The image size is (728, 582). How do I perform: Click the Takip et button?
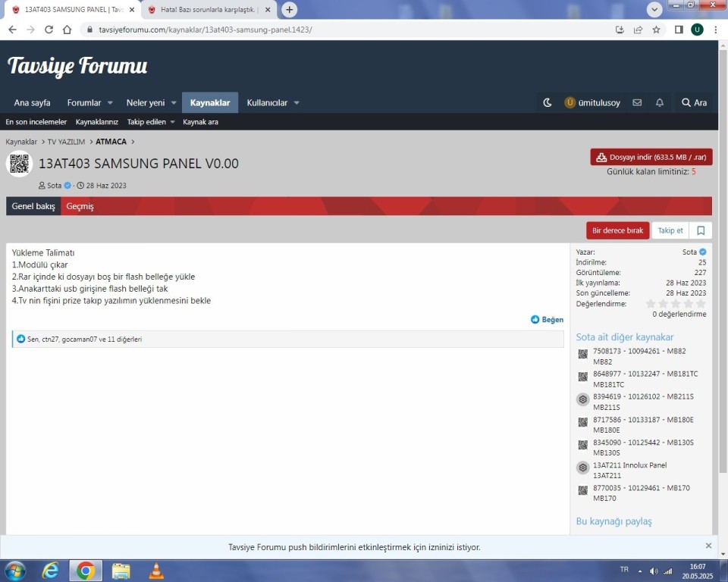(670, 230)
